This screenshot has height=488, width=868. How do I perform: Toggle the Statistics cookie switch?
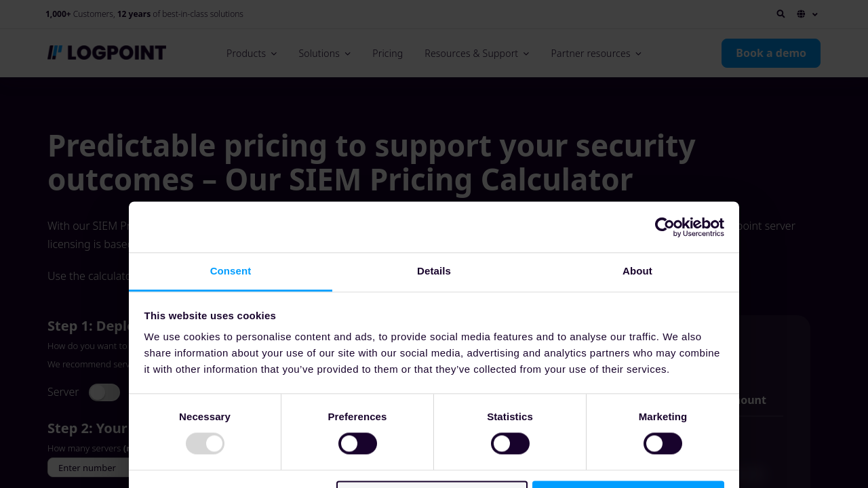point(510,443)
